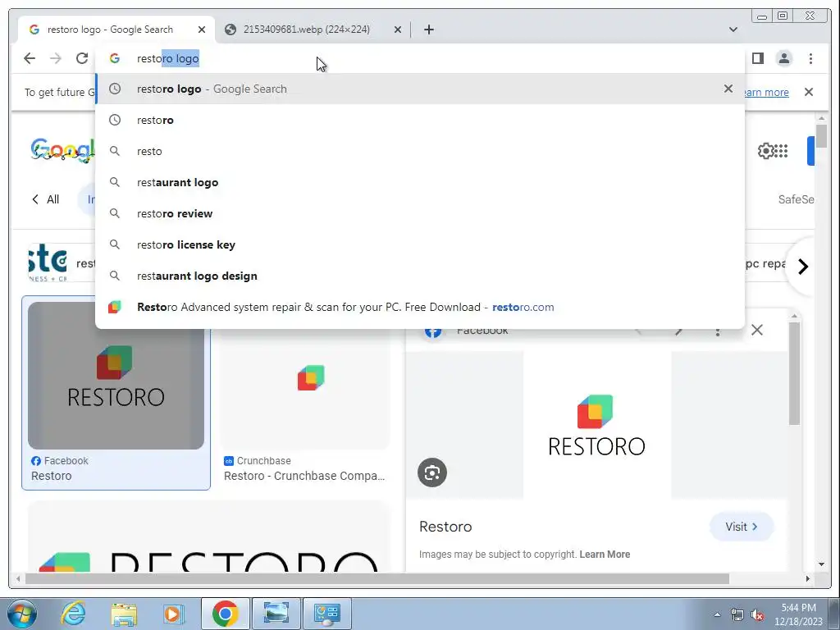The width and height of the screenshot is (840, 630).
Task: Select the restoro history suggestion
Action: [420, 120]
